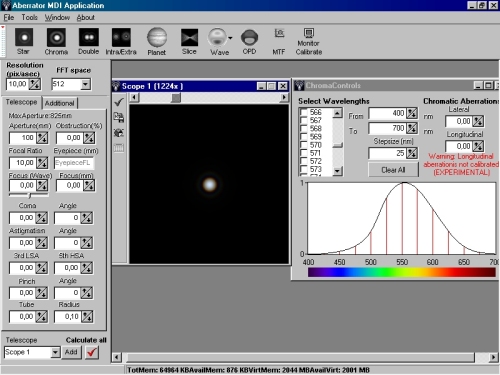
Task: Click the calculator icon next to Coma
Action: pyautogui.click(x=41, y=218)
